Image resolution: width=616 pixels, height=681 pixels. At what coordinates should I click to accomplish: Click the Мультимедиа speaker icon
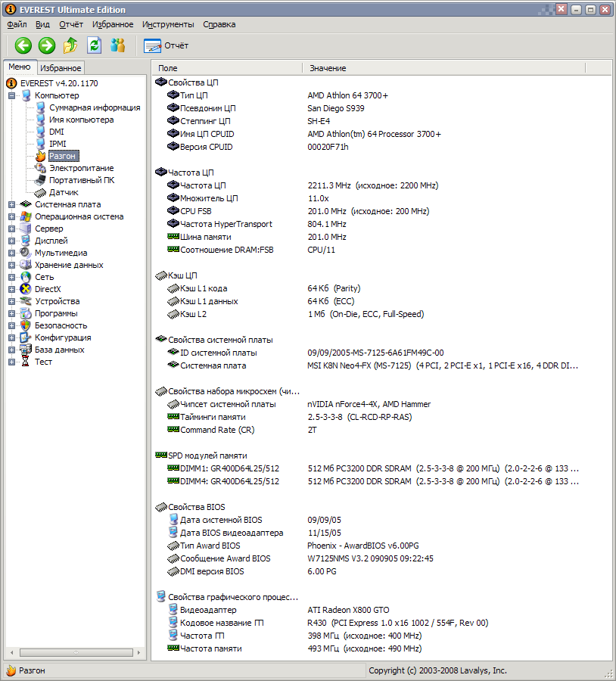pos(26,253)
